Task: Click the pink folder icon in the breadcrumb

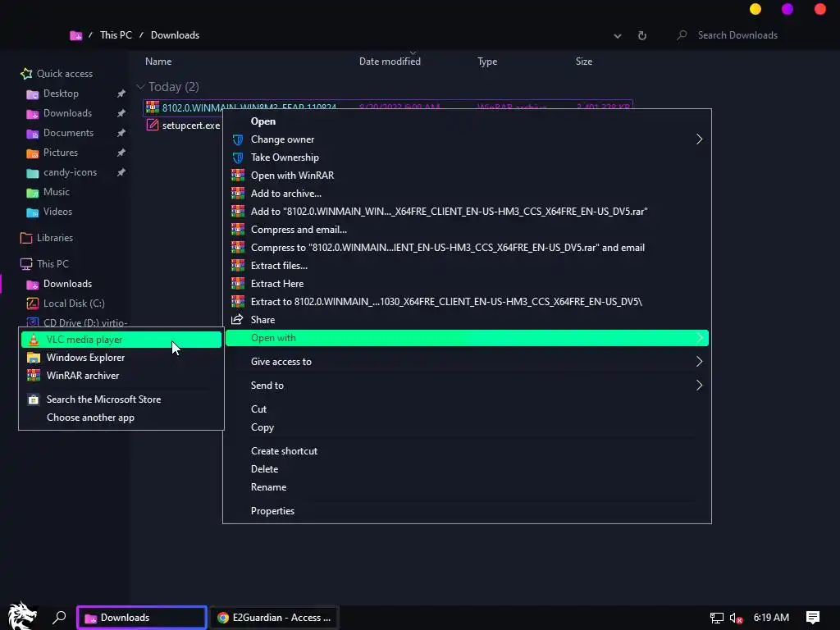Action: pos(76,35)
